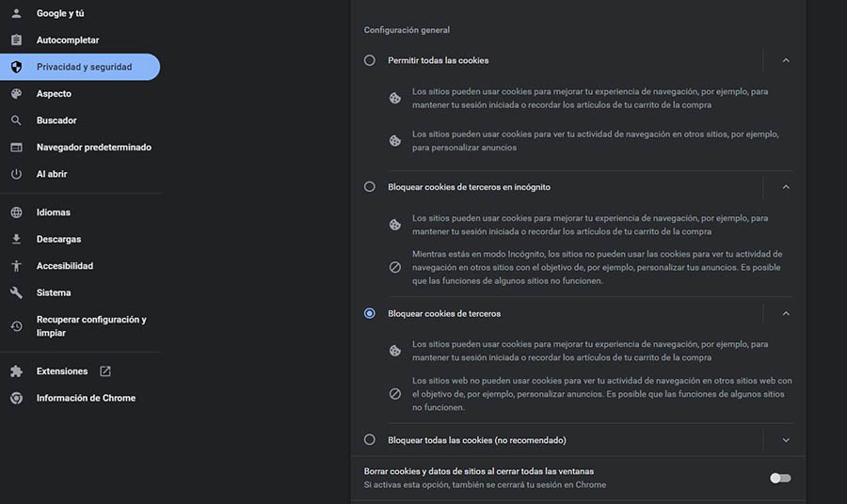The width and height of the screenshot is (847, 504).
Task: Click the Al abrir power icon
Action: point(16,174)
